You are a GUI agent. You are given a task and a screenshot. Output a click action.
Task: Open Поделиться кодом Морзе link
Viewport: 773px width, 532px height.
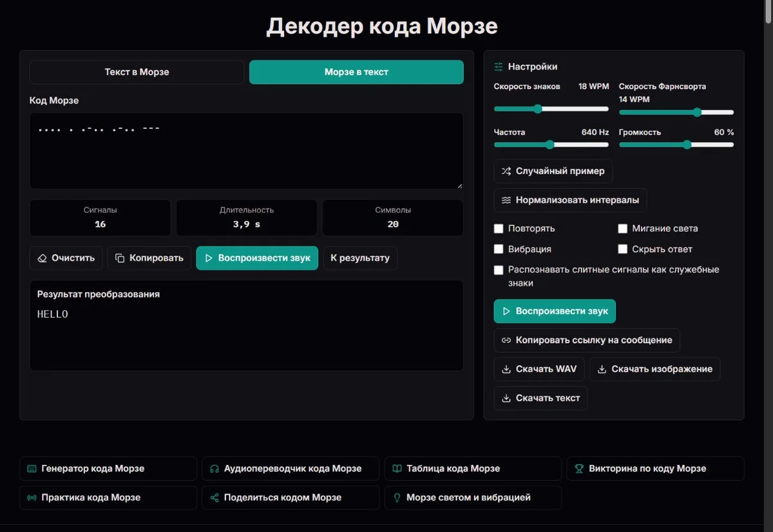coord(291,498)
